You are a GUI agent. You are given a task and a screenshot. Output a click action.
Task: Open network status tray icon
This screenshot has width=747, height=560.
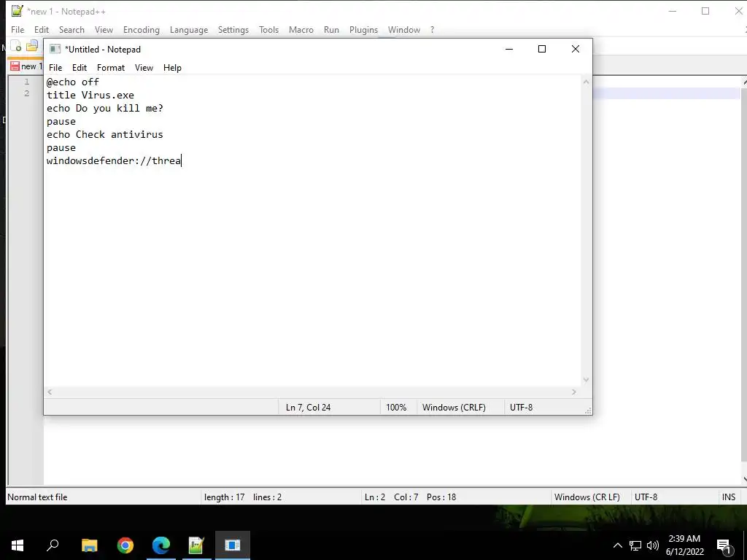tap(635, 545)
